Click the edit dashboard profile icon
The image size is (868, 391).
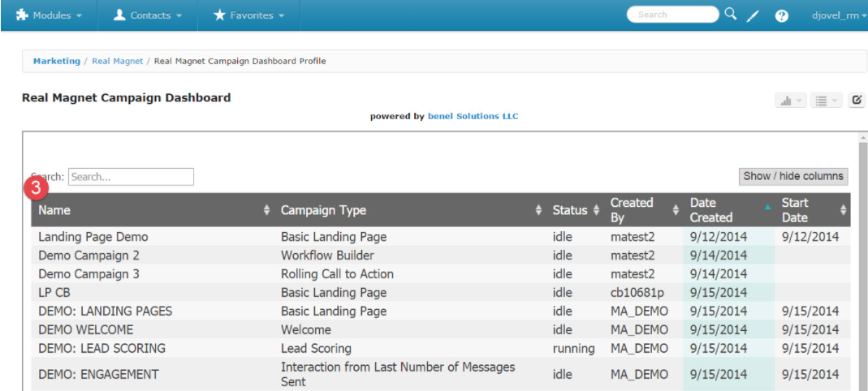857,100
